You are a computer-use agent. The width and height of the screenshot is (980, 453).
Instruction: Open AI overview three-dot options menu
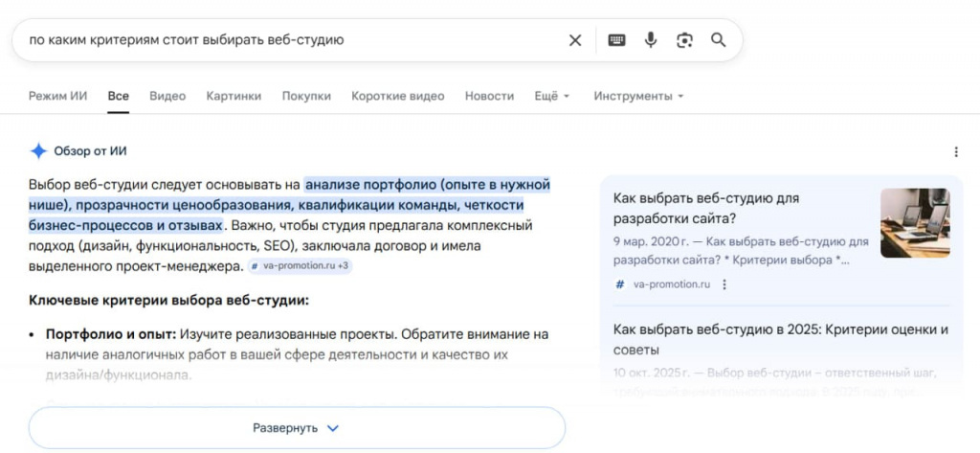(956, 152)
